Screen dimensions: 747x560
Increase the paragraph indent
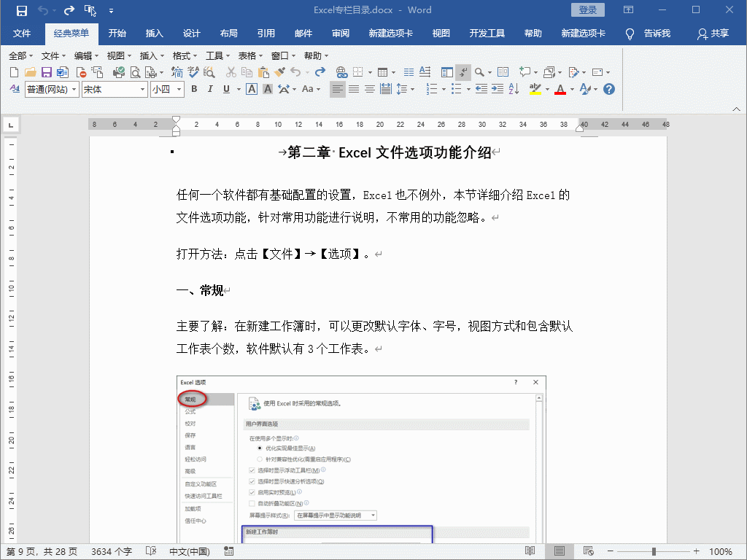pyautogui.click(x=498, y=89)
